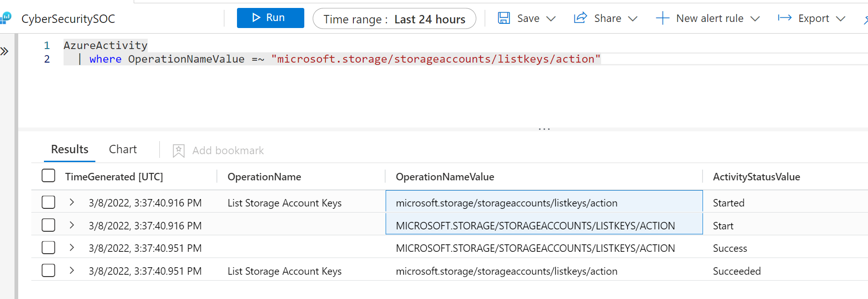
Task: Click the plus icon for New alert rule
Action: 662,18
